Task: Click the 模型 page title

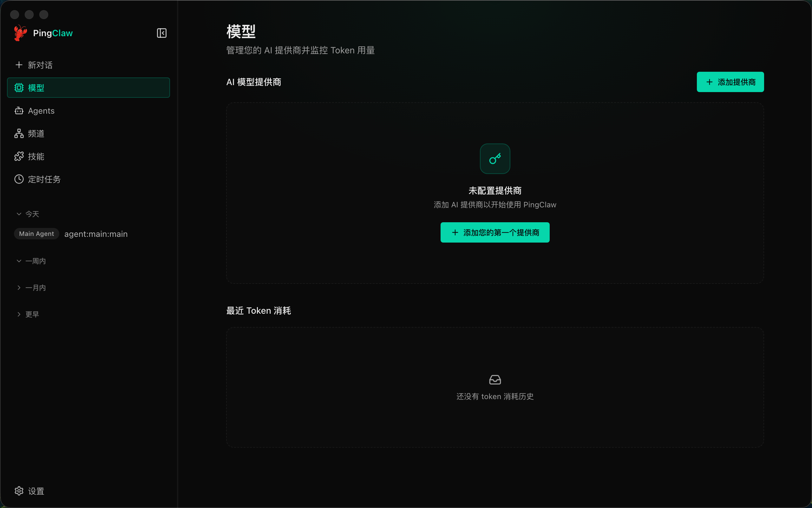Action: (x=241, y=31)
